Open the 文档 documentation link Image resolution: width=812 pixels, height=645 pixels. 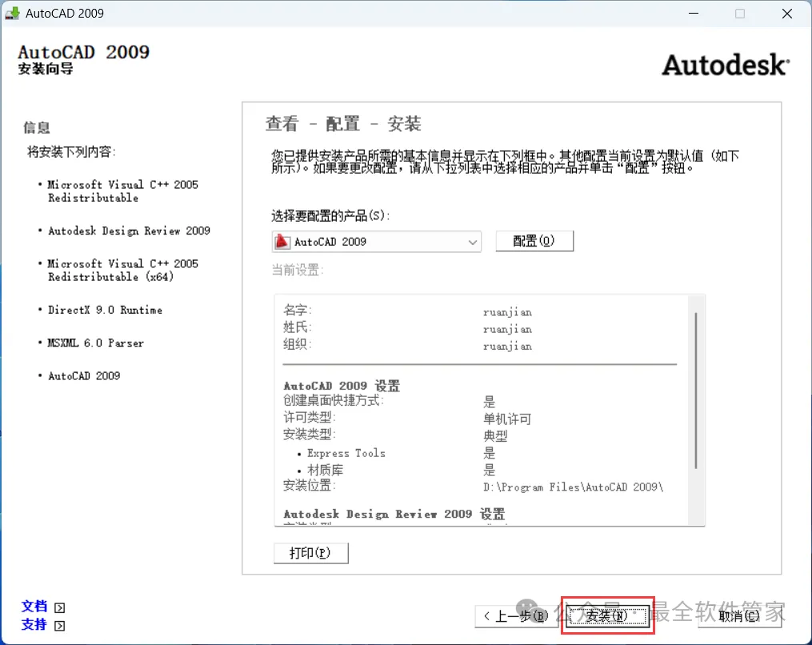click(x=34, y=606)
